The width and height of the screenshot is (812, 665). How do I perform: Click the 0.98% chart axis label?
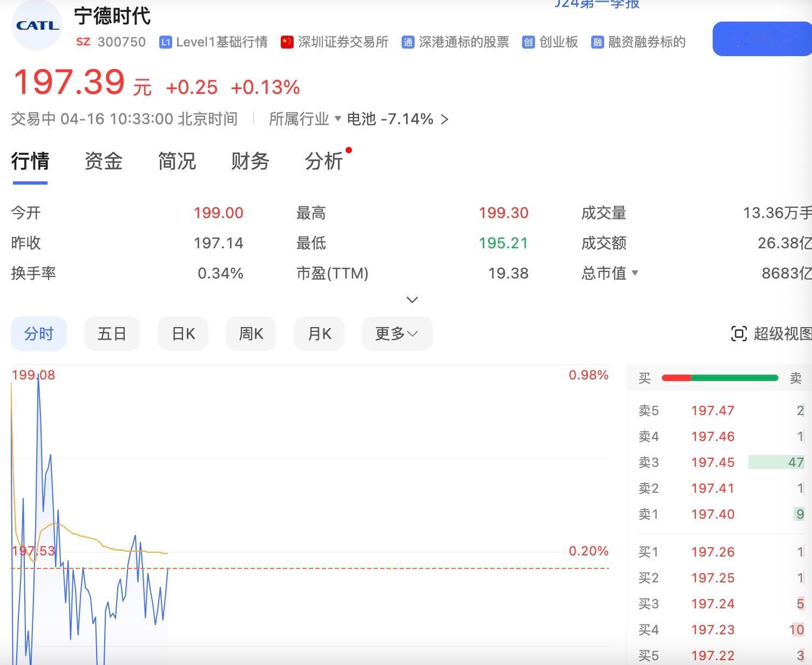[x=588, y=375]
